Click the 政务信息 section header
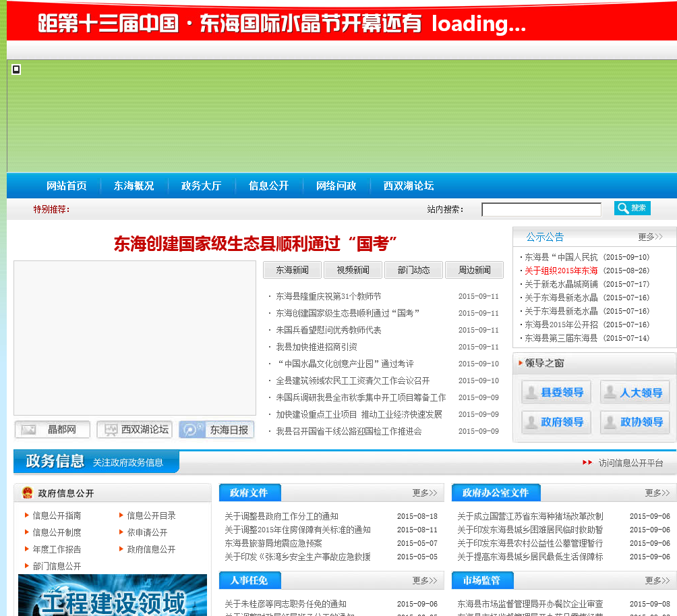 coord(96,461)
